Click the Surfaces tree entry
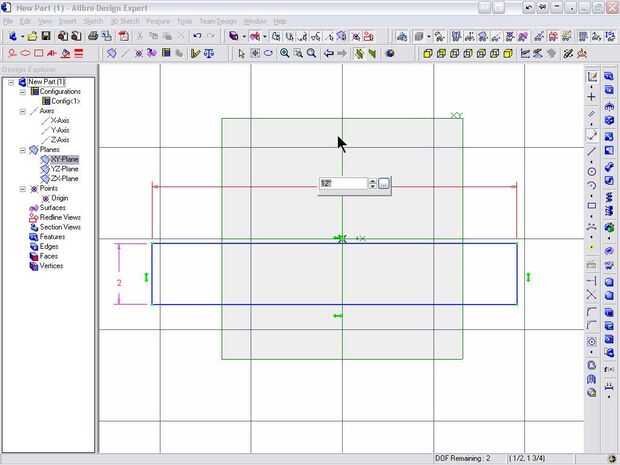This screenshot has width=620, height=465. coord(53,208)
